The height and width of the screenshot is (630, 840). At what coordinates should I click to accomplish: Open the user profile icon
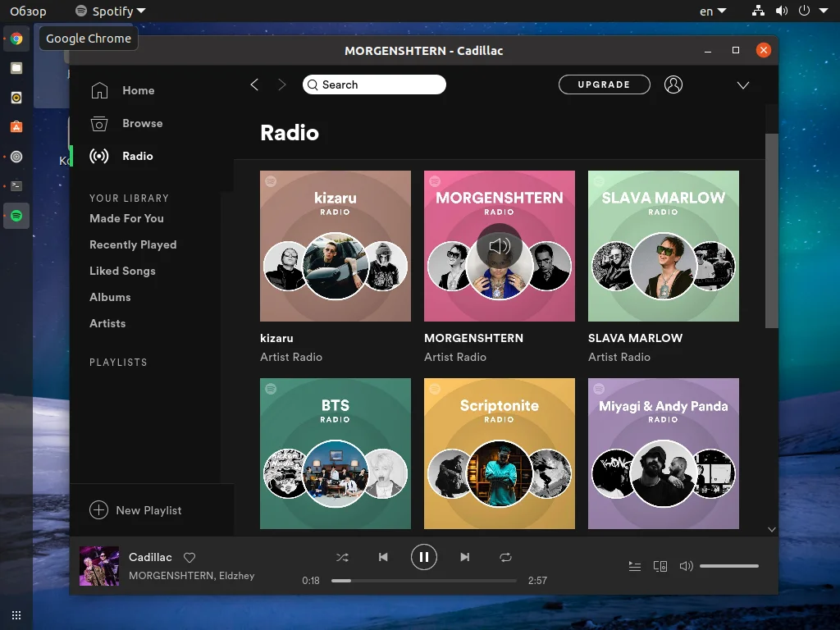point(673,84)
